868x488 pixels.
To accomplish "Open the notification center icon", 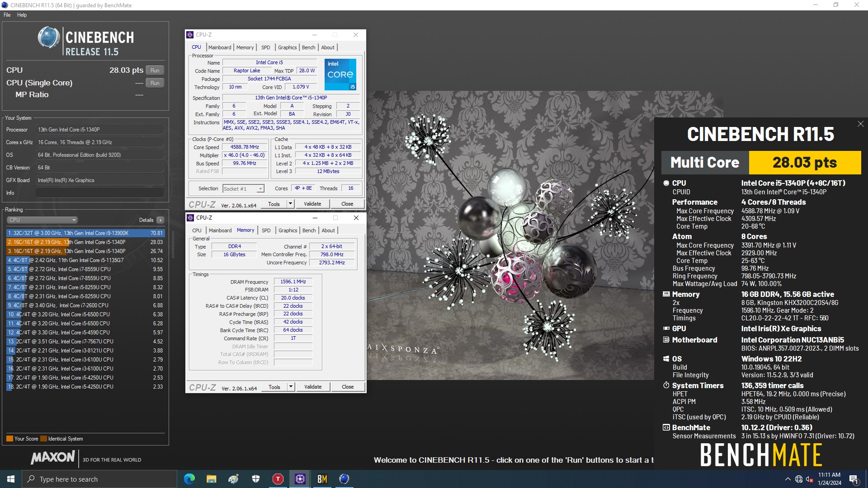I will pos(854,479).
